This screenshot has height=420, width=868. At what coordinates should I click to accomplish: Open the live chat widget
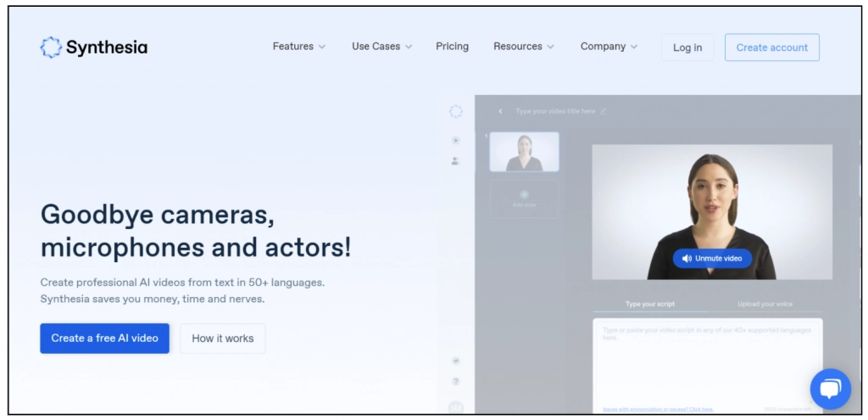(829, 389)
